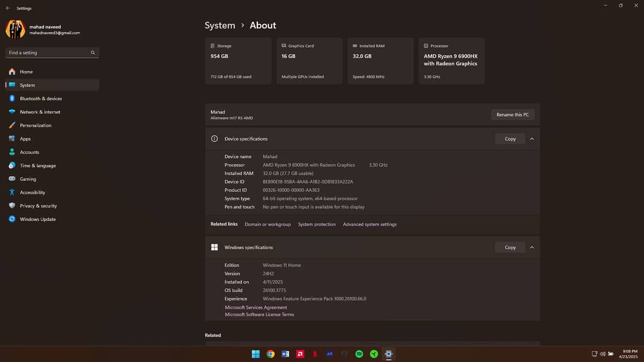Open Microsoft Services Agreement link
Screen dimensions: 644x362
256,308
